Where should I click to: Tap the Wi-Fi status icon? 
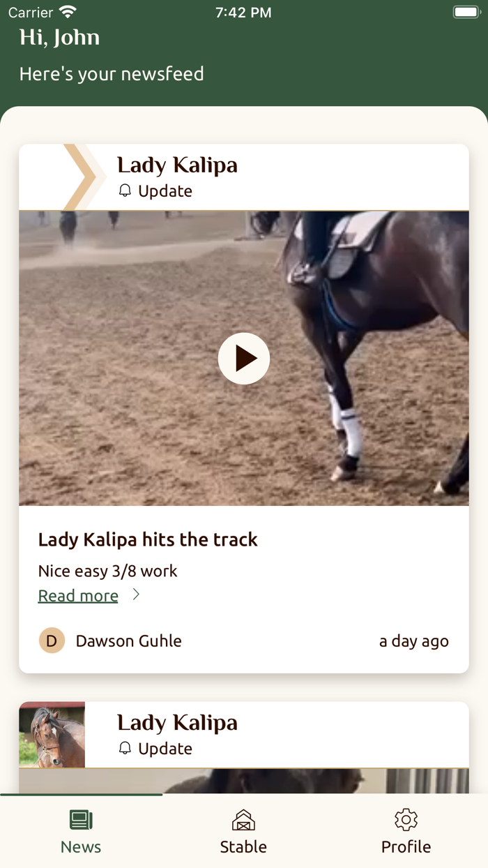tap(68, 12)
